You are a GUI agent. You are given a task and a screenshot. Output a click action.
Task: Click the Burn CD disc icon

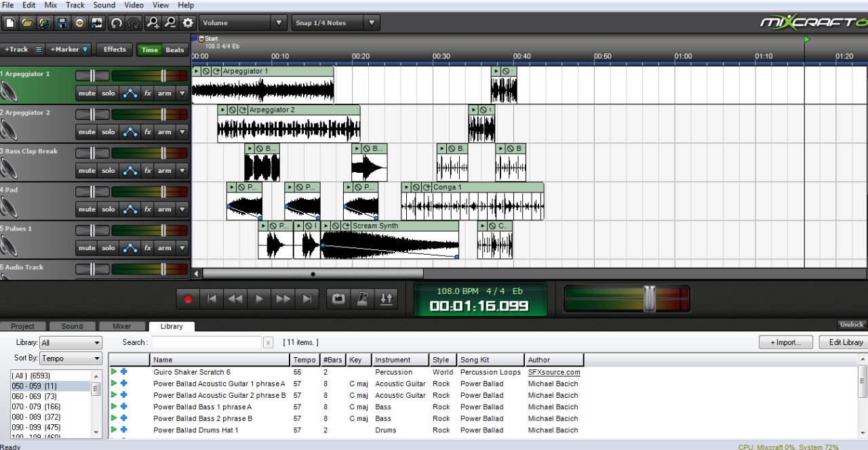tap(79, 22)
